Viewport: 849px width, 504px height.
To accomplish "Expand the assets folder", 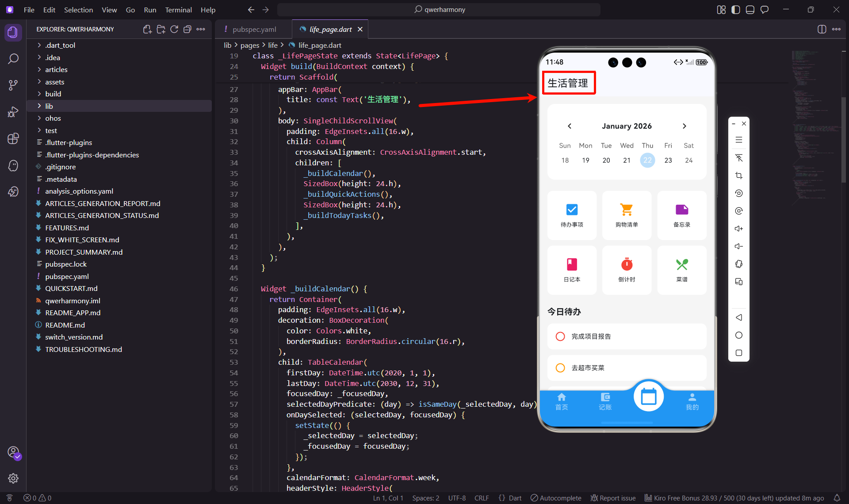I will [54, 82].
